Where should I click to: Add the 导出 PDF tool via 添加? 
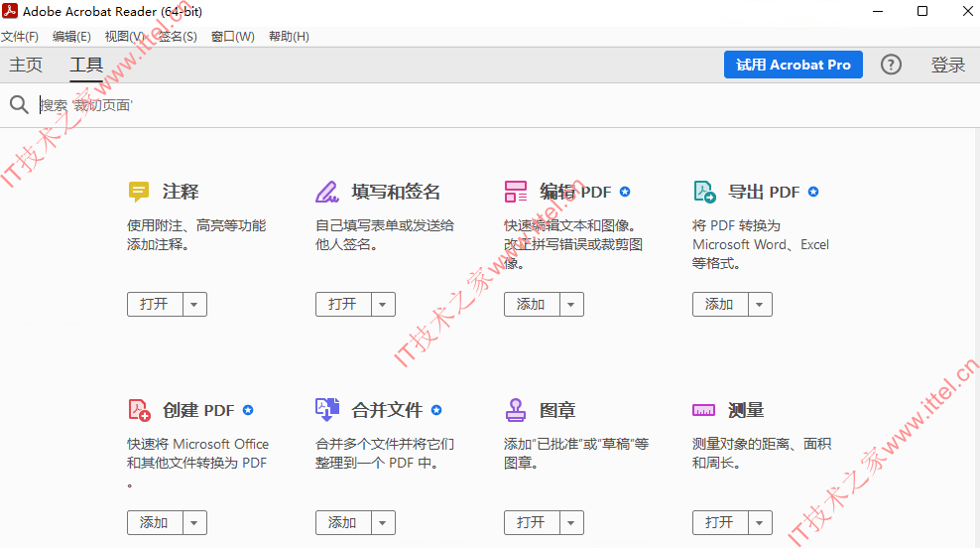(720, 305)
